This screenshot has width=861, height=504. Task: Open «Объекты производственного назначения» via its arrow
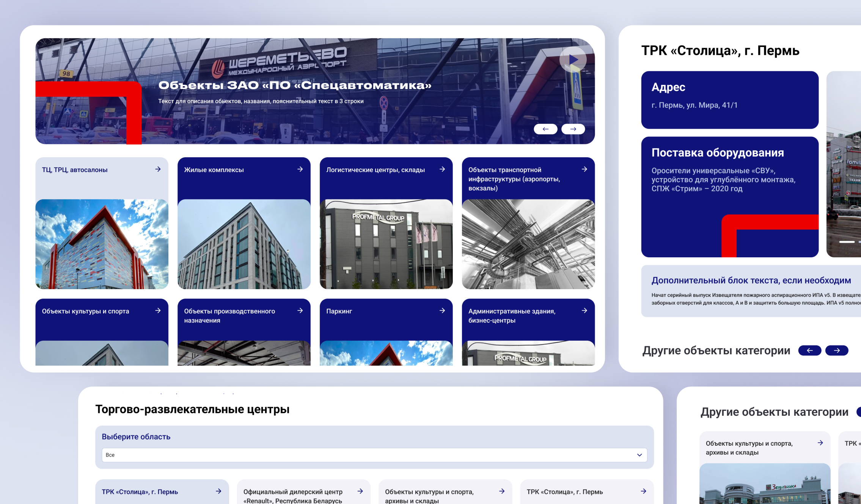point(300,311)
